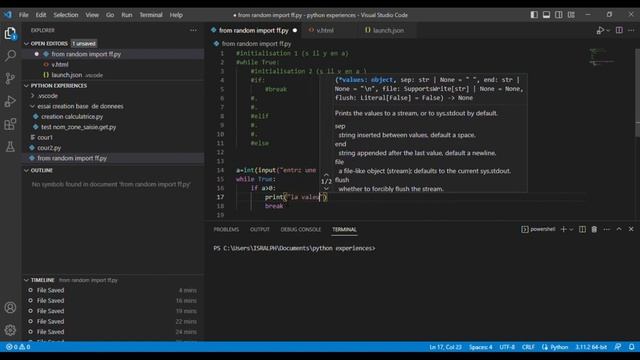Open test nom_zone_saisie.get.py file
640x360 pixels.
pyautogui.click(x=78, y=127)
